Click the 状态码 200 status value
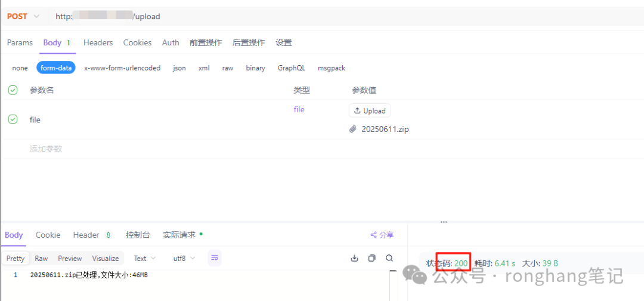 [447, 263]
